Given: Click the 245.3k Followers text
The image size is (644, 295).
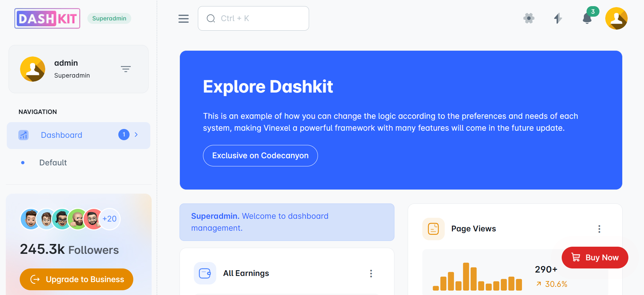Looking at the screenshot, I should tap(69, 249).
